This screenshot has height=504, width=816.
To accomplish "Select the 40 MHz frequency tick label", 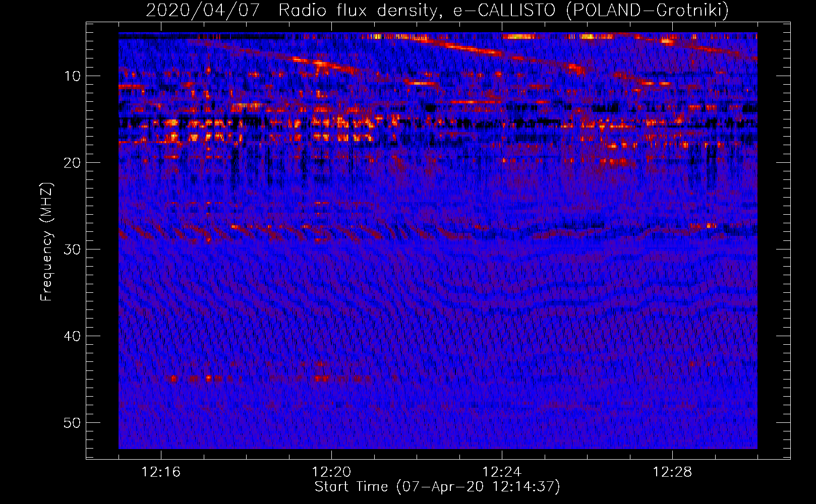I will tap(73, 336).
